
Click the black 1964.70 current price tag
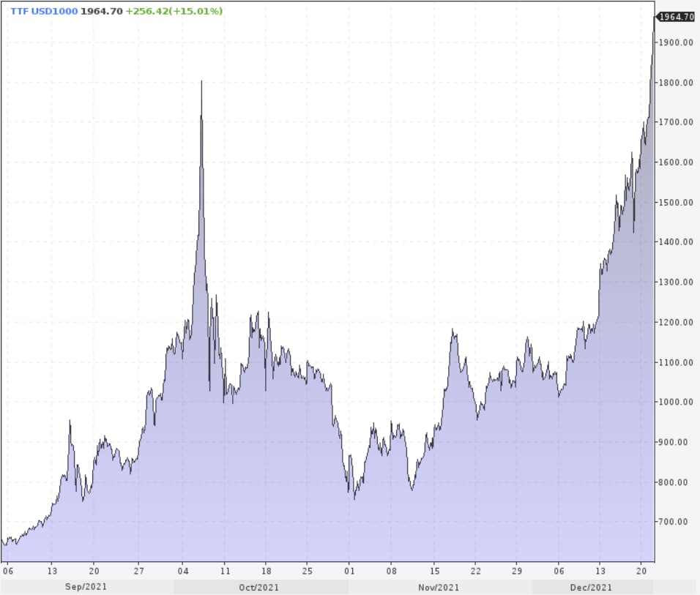pos(676,17)
